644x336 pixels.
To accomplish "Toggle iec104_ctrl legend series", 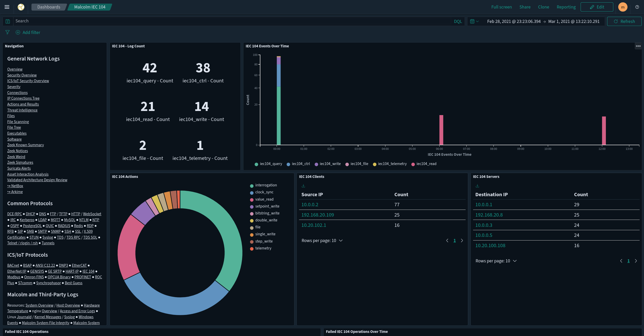I will [298, 164].
